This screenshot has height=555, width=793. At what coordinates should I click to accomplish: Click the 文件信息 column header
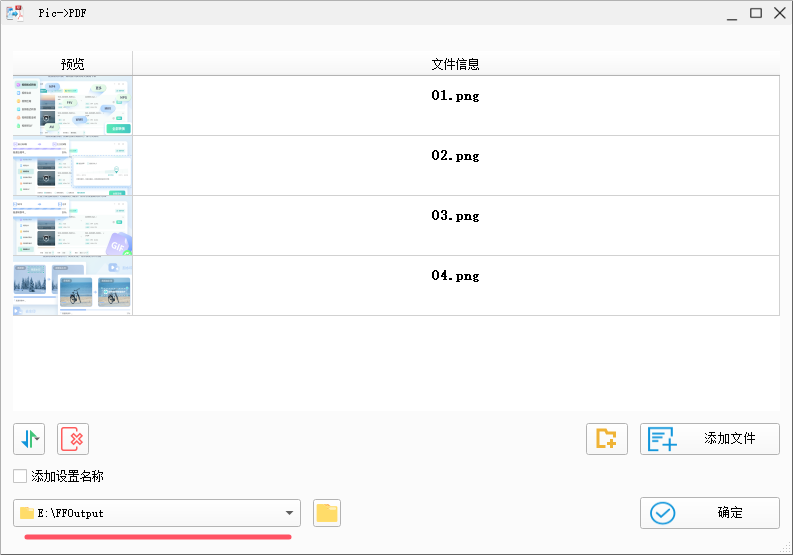pyautogui.click(x=455, y=64)
